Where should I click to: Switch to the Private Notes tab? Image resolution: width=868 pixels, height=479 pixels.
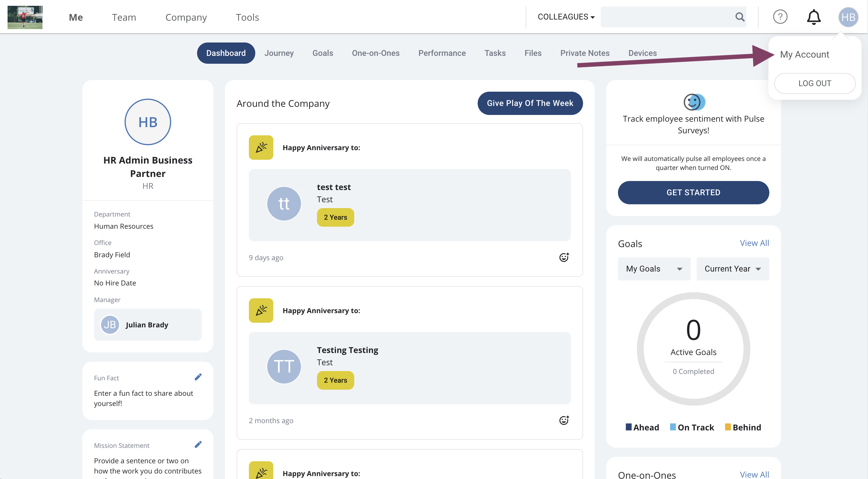pos(584,53)
